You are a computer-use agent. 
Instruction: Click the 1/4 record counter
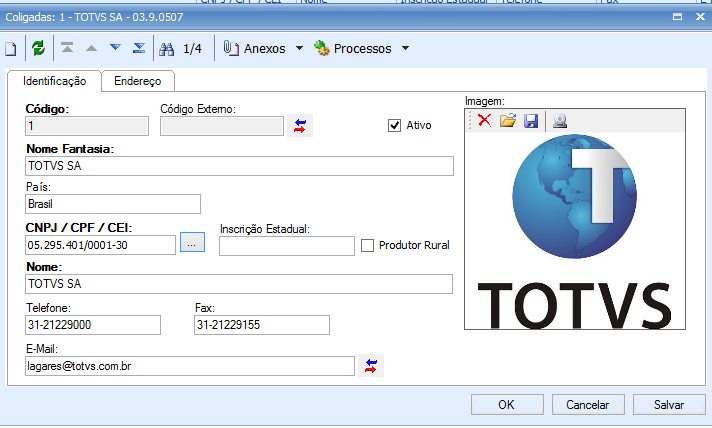coord(192,49)
